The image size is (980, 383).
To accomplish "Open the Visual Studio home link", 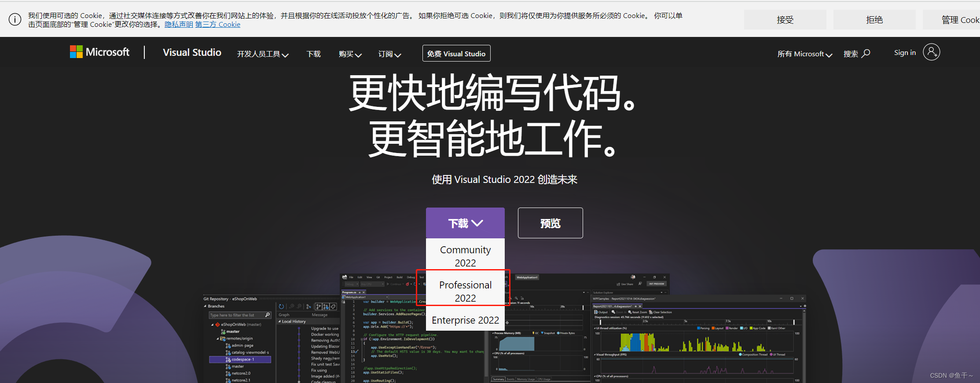I will point(192,52).
